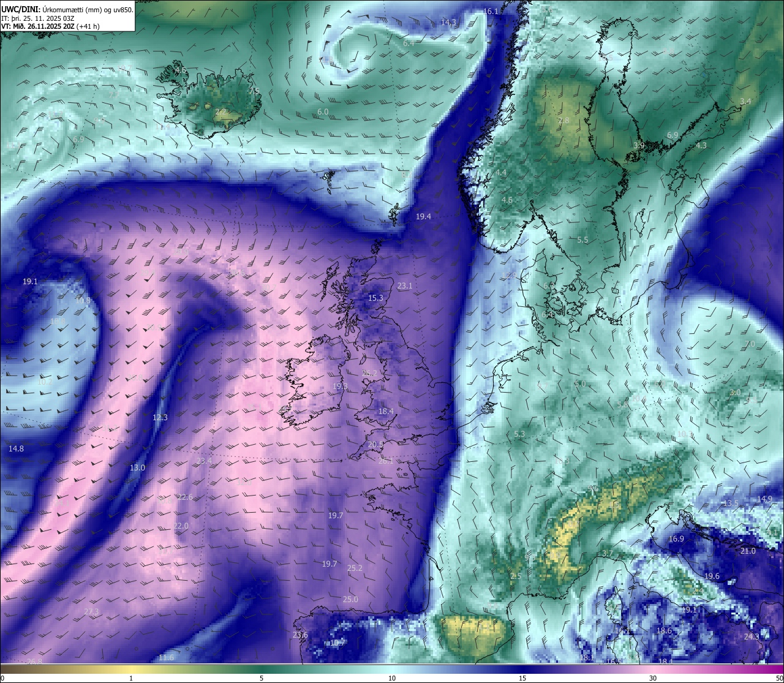Click the 22.0 value on the map
Viewport: 784px width, 683px height.
tap(181, 526)
